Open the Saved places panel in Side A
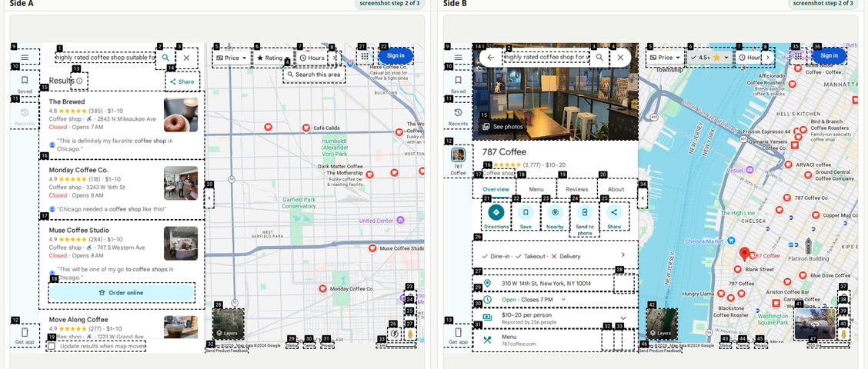This screenshot has width=868, height=369. [25, 84]
